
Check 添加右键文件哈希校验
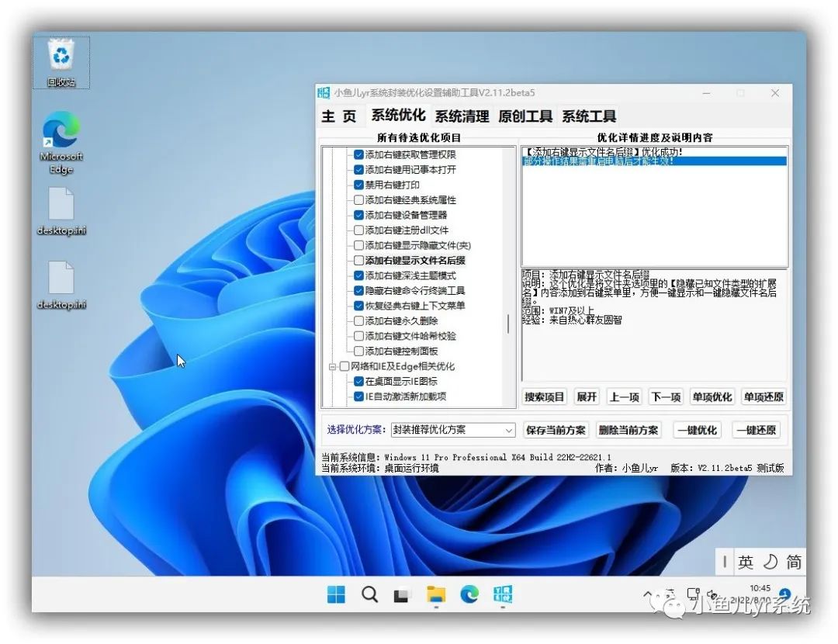tap(358, 336)
